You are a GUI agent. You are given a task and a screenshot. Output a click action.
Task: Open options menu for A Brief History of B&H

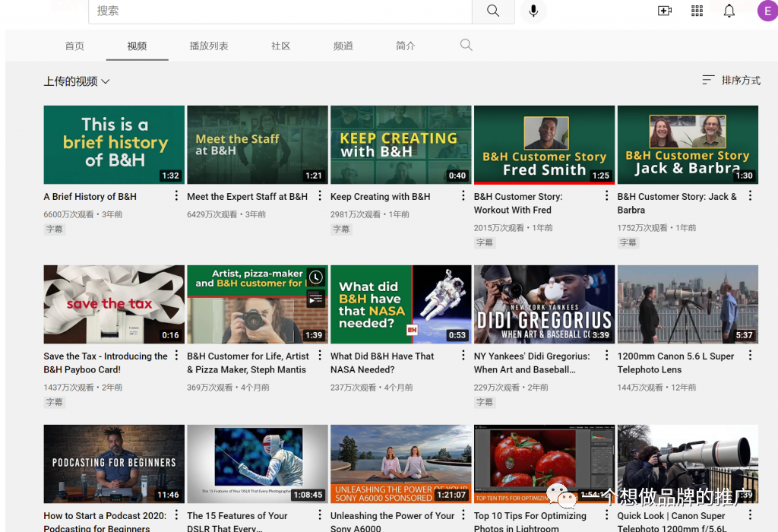click(176, 196)
